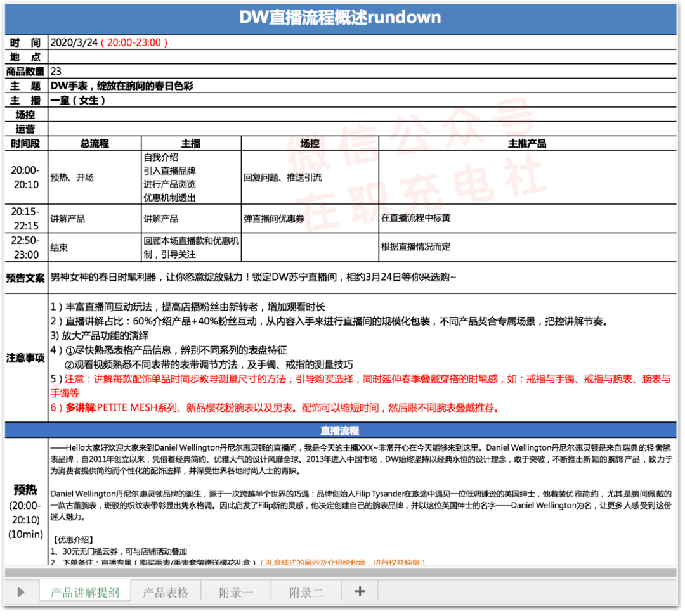Click note line 3) 放大产品功能的演绎
The width and height of the screenshot is (685, 616).
tap(100, 335)
